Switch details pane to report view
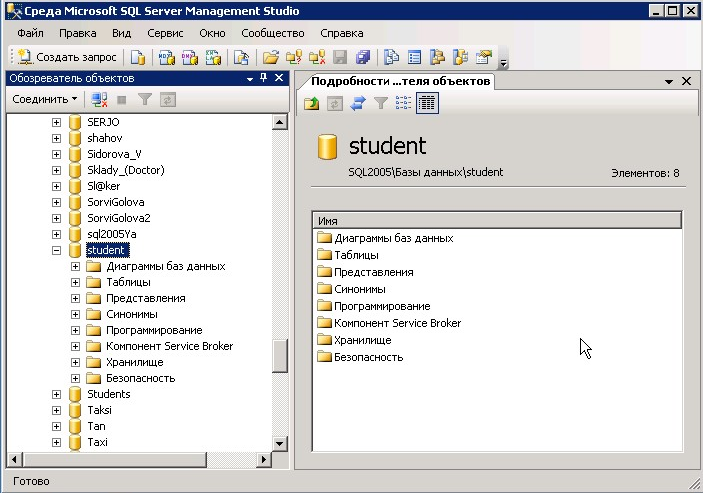Screen dimensions: 703x493 427,103
